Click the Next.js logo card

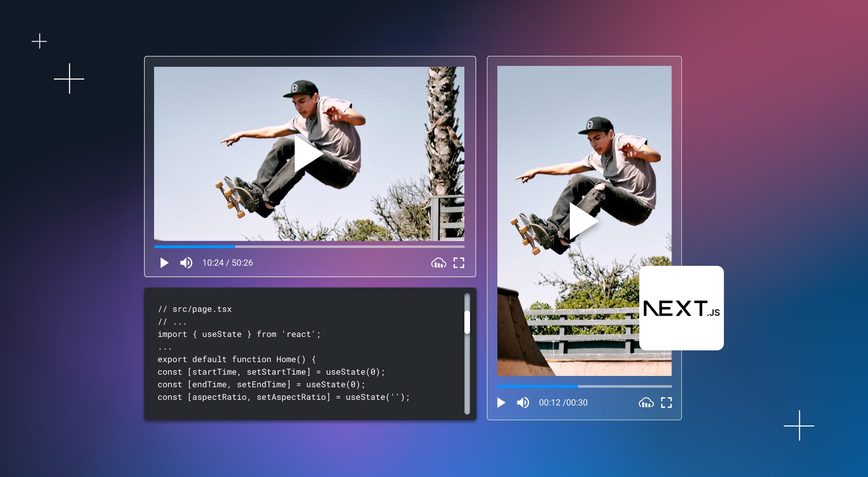pyautogui.click(x=681, y=308)
